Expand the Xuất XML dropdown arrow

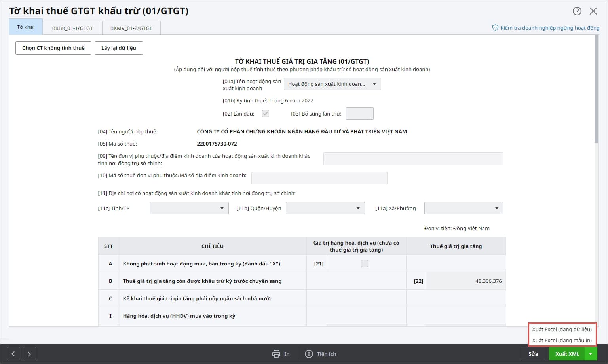pos(591,354)
